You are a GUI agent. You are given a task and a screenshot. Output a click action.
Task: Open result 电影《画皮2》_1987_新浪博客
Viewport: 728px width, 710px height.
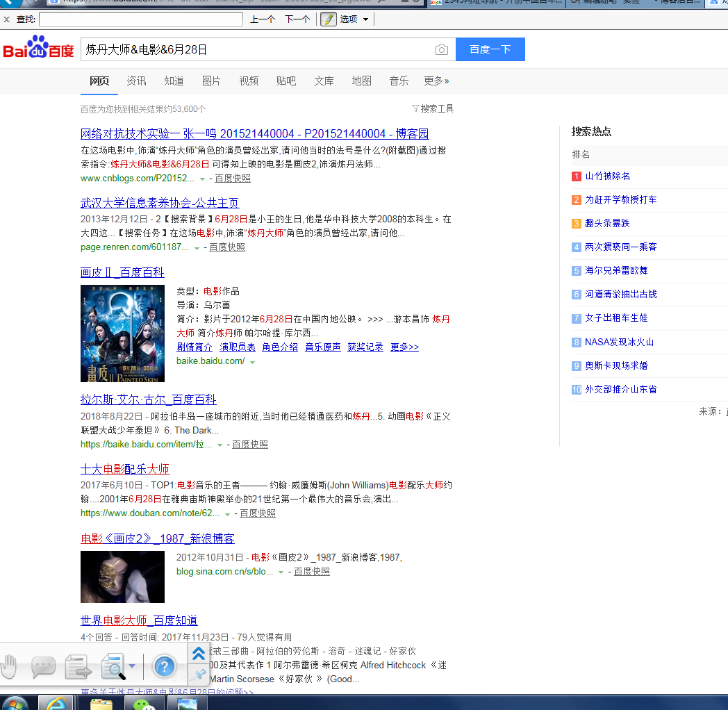point(158,538)
